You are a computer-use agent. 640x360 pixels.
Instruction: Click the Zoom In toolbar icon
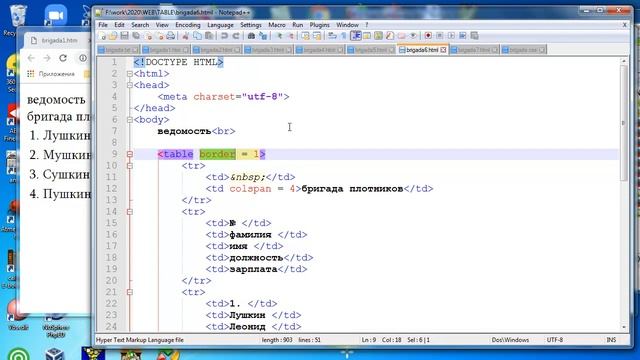pyautogui.click(x=279, y=36)
